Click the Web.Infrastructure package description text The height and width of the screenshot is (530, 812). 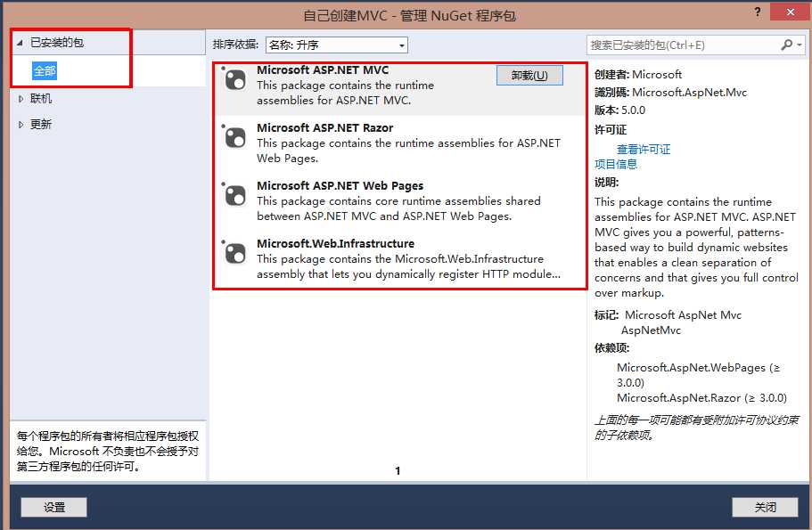point(408,266)
